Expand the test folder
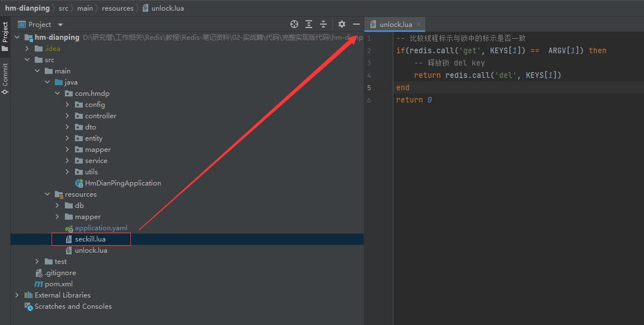This screenshot has width=644, height=325. 37,262
